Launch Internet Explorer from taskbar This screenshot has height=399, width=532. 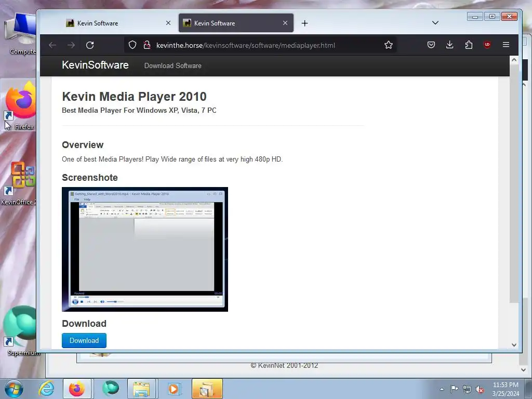[46, 389]
